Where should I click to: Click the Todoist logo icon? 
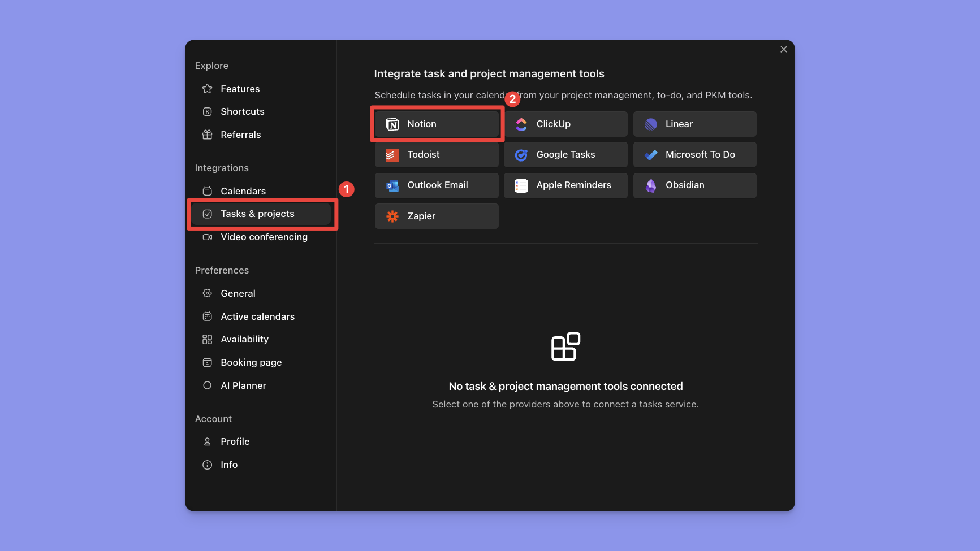pos(392,155)
